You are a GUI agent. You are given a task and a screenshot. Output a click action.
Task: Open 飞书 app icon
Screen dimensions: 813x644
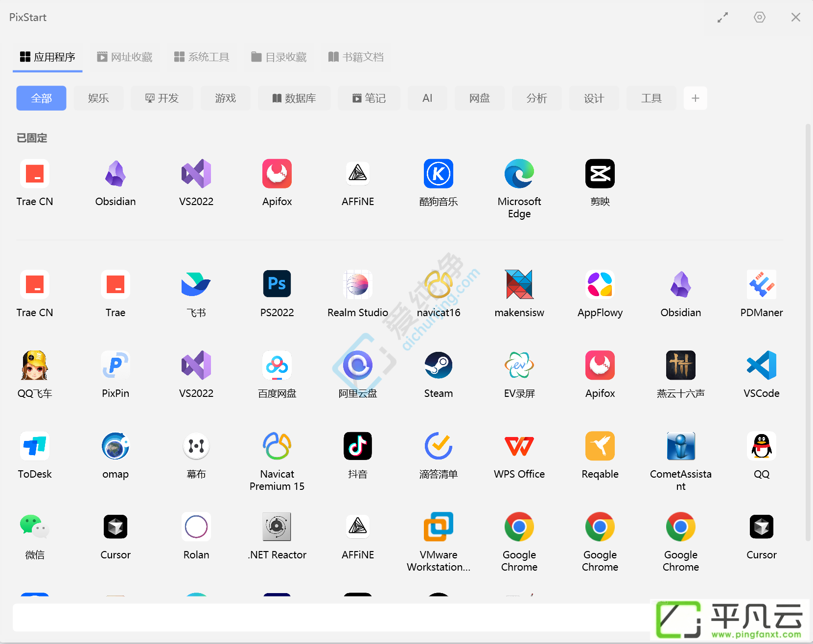pyautogui.click(x=196, y=284)
